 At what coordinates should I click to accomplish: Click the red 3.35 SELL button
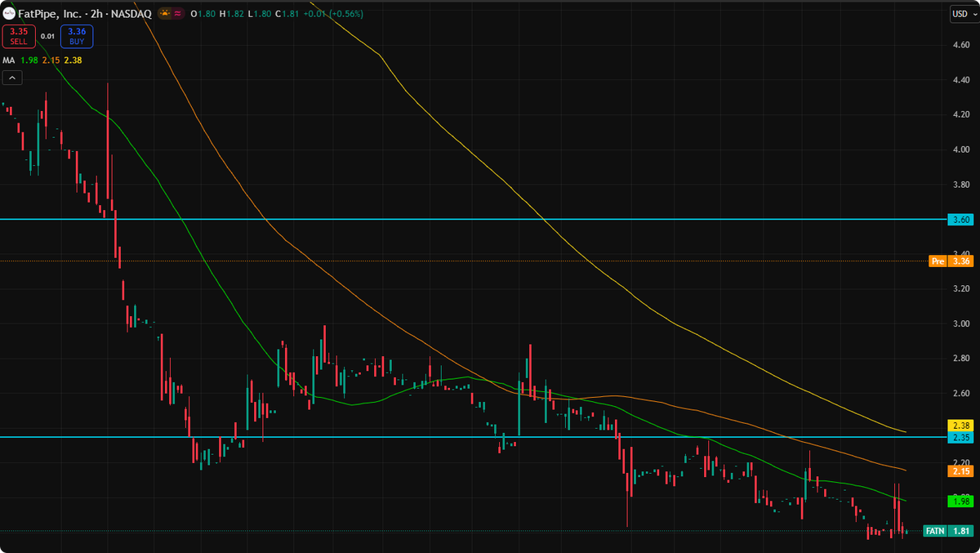click(x=18, y=36)
